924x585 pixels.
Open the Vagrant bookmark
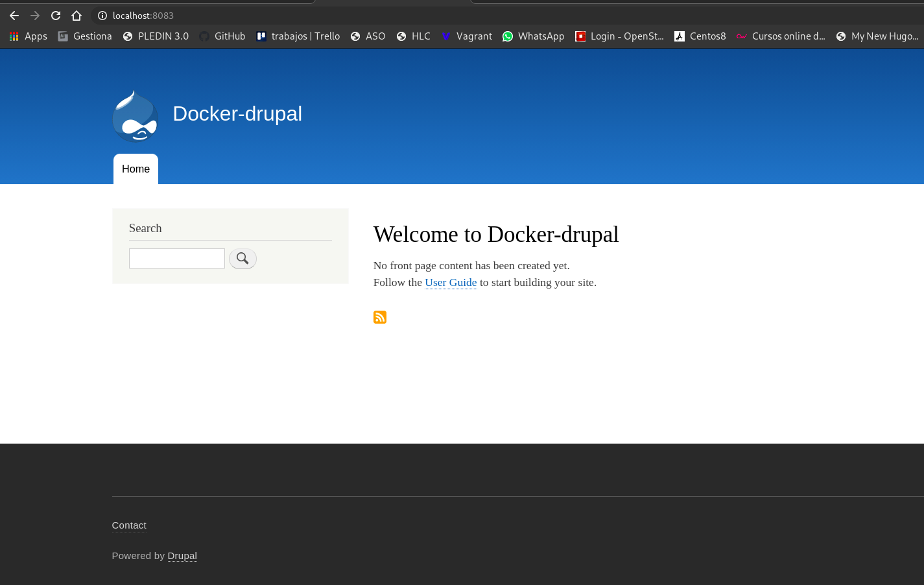(x=466, y=36)
